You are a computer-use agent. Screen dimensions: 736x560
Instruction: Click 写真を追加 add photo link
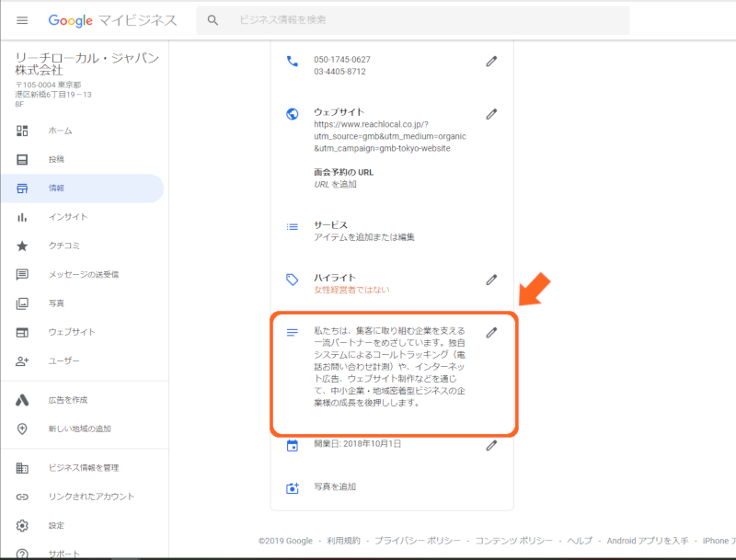coord(335,486)
